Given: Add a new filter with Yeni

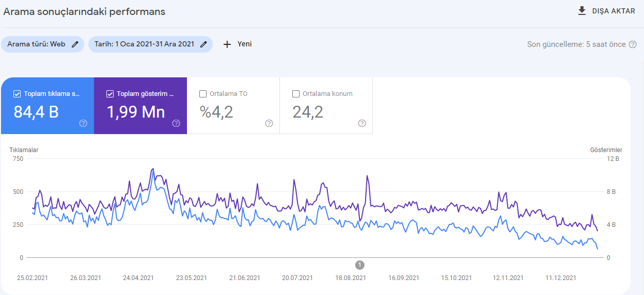Looking at the screenshot, I should (x=238, y=44).
